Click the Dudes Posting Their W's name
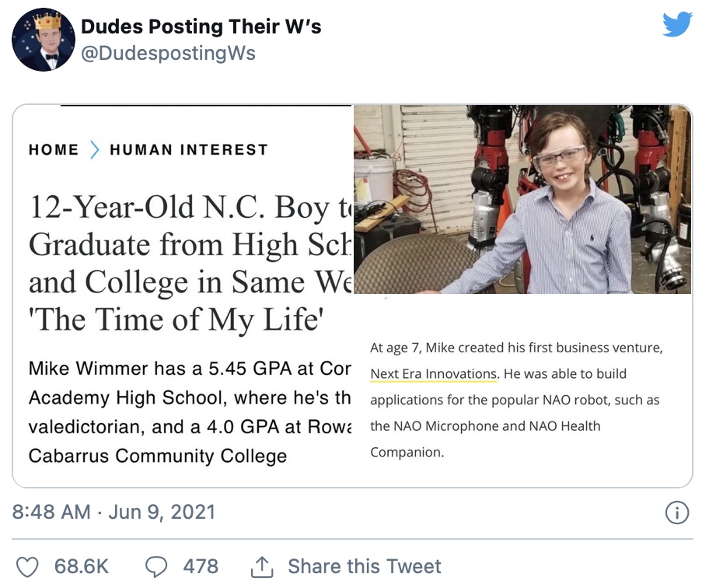Viewport: 709px width, 588px height. (x=201, y=26)
